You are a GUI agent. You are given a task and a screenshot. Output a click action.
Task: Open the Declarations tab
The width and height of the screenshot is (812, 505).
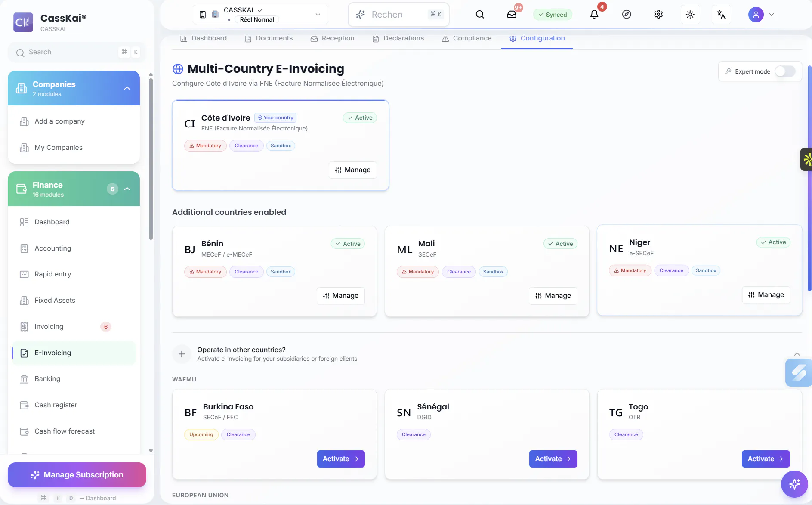tap(398, 38)
